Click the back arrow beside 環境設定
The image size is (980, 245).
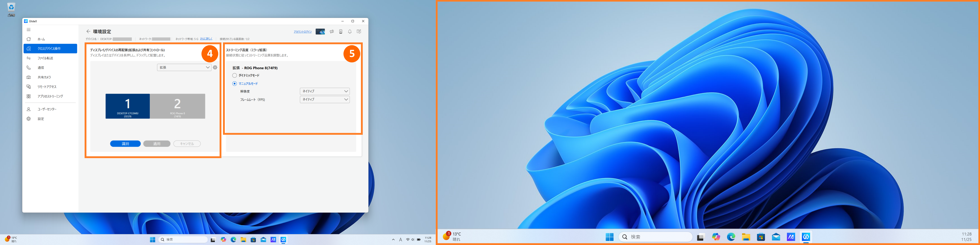pyautogui.click(x=88, y=32)
